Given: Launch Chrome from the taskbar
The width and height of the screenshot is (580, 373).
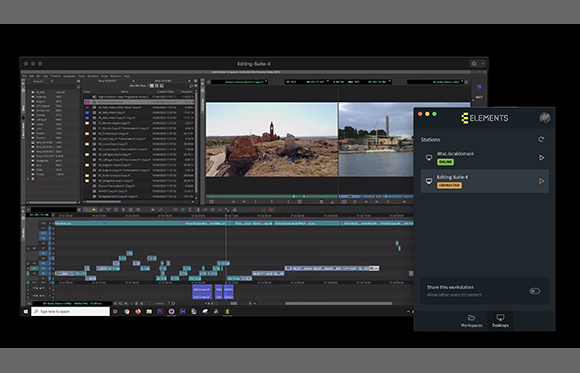Looking at the screenshot, I should click(x=127, y=312).
